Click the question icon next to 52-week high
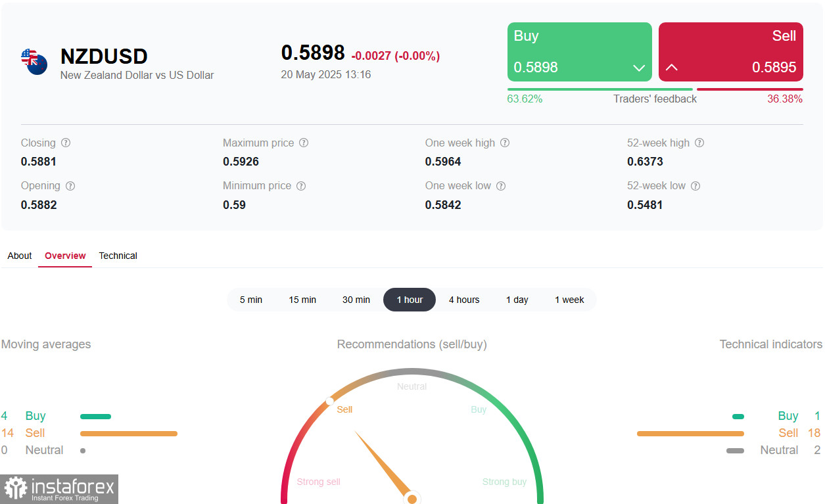This screenshot has width=825, height=504. (699, 143)
